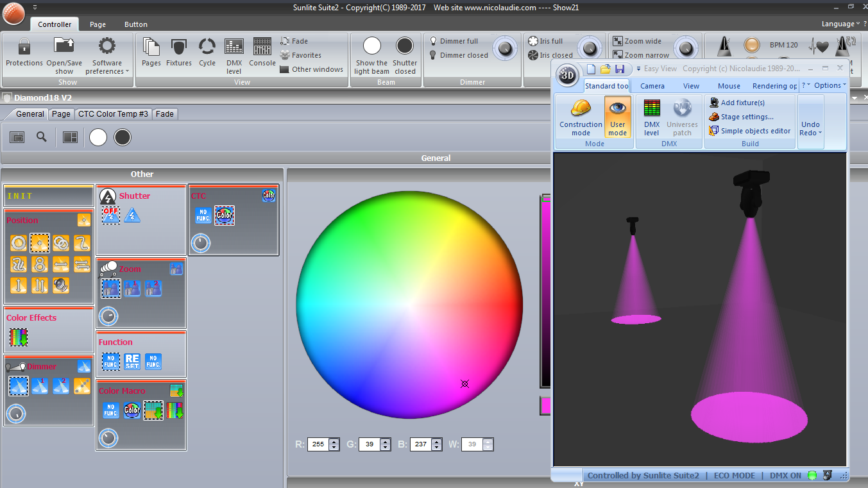Click the DMX level icon in Easy View
The height and width of the screenshot is (488, 868).
click(x=652, y=108)
